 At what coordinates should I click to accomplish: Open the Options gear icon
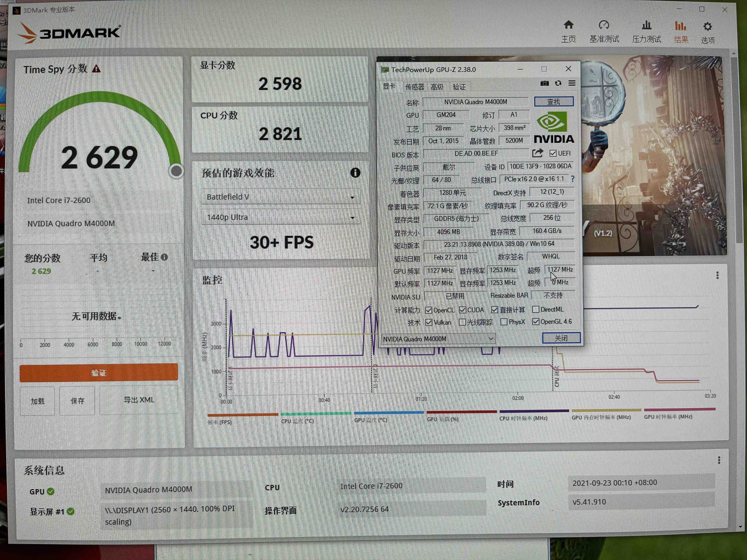(707, 27)
